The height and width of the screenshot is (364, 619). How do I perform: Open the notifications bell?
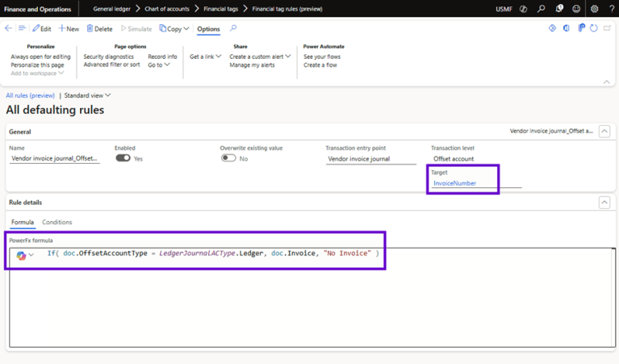(559, 9)
